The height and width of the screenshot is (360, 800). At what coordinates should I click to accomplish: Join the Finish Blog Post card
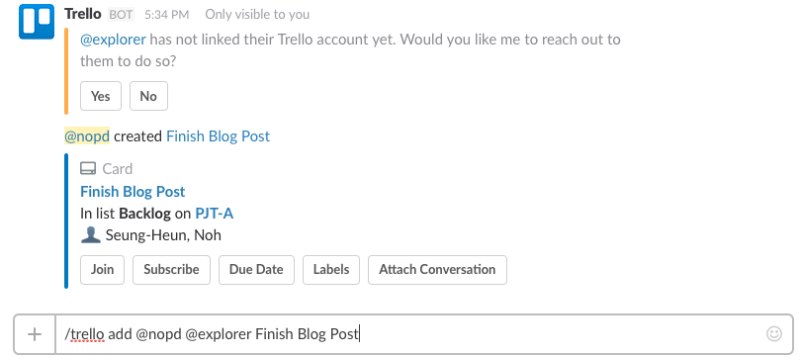coord(102,269)
